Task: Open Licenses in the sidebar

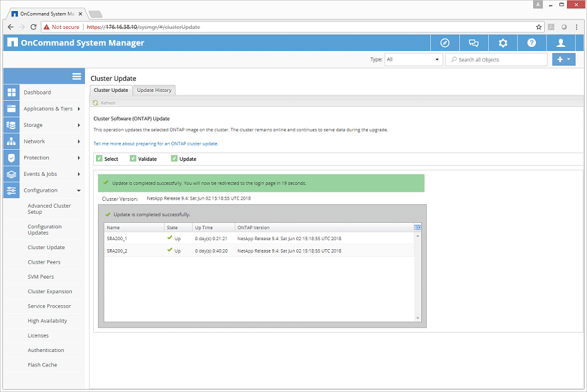Action: (38, 335)
